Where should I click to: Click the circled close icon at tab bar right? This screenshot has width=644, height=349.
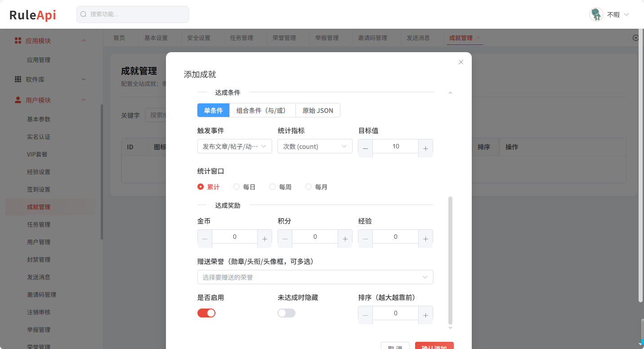click(x=635, y=38)
